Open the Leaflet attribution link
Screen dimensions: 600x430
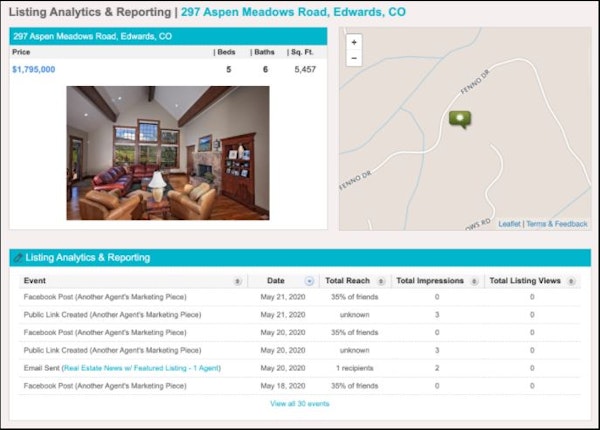[x=509, y=224]
